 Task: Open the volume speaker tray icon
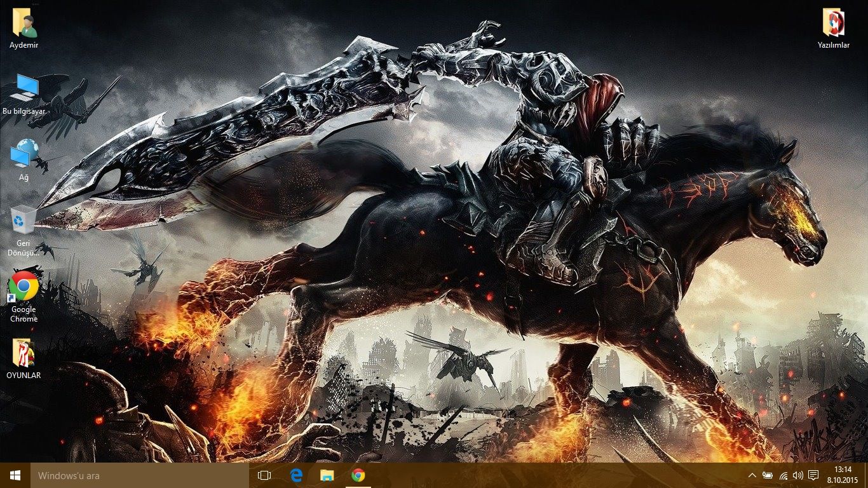pos(798,475)
